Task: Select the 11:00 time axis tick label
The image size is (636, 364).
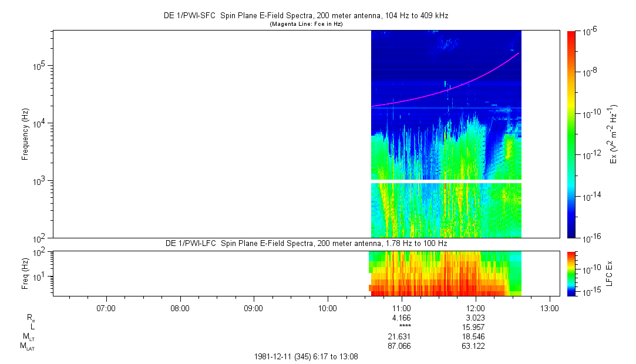Action: click(401, 308)
